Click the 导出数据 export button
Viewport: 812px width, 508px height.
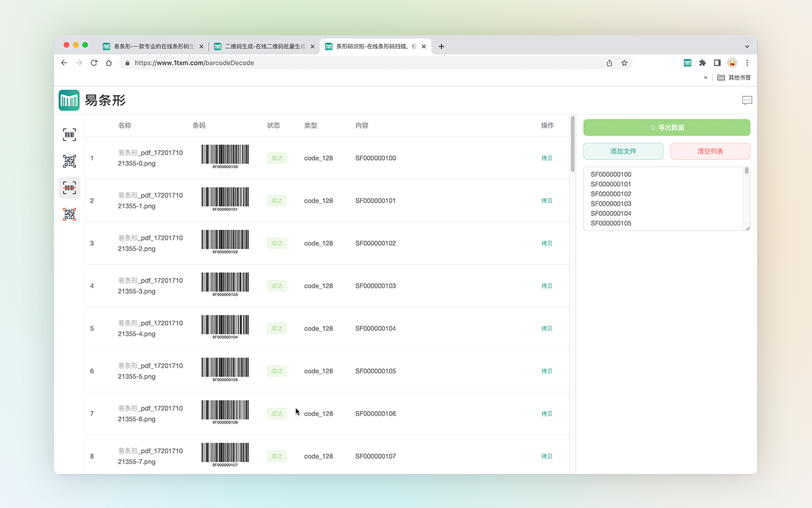tap(667, 128)
